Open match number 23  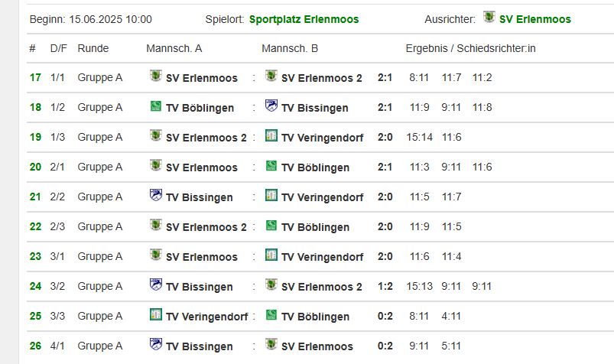tap(35, 256)
